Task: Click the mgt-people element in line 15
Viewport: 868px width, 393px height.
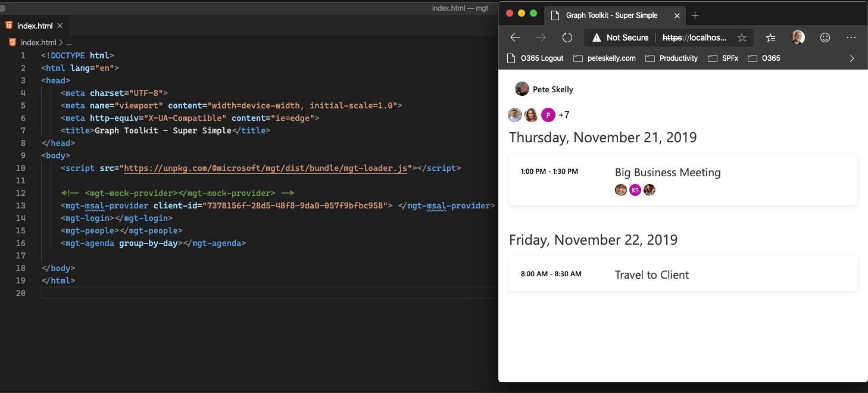Action: point(121,230)
